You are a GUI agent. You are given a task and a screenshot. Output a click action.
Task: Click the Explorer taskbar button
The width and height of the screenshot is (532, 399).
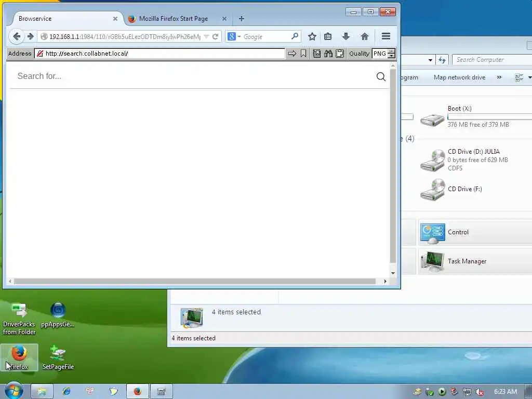[42, 392]
